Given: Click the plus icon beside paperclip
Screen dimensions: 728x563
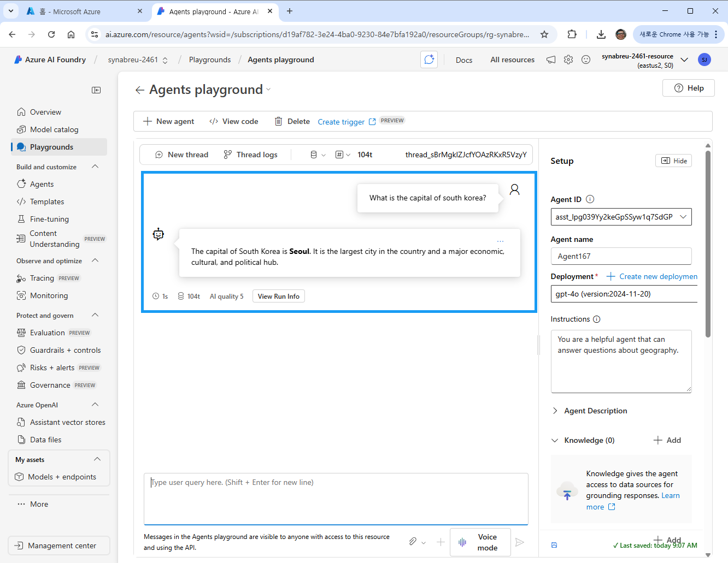Looking at the screenshot, I should pos(441,542).
